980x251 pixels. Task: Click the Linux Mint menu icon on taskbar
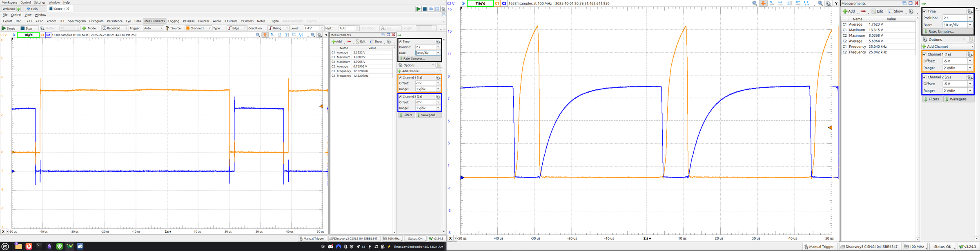coord(5,247)
